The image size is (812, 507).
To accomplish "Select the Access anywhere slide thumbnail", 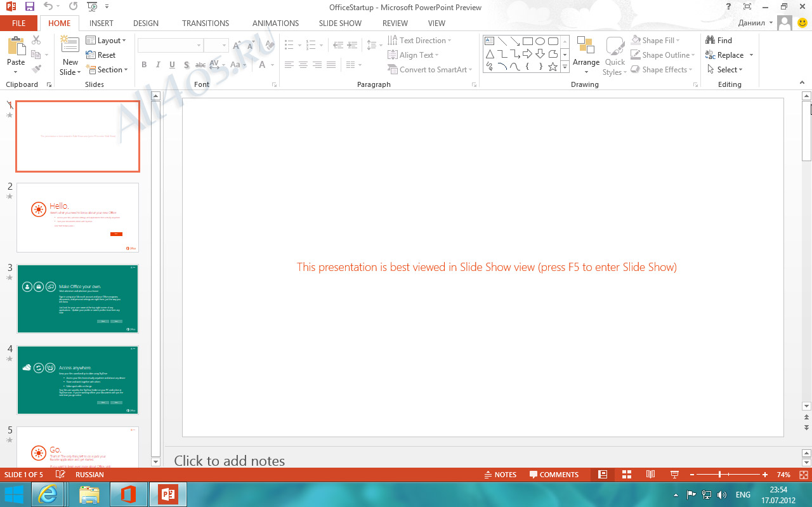I will 77,380.
